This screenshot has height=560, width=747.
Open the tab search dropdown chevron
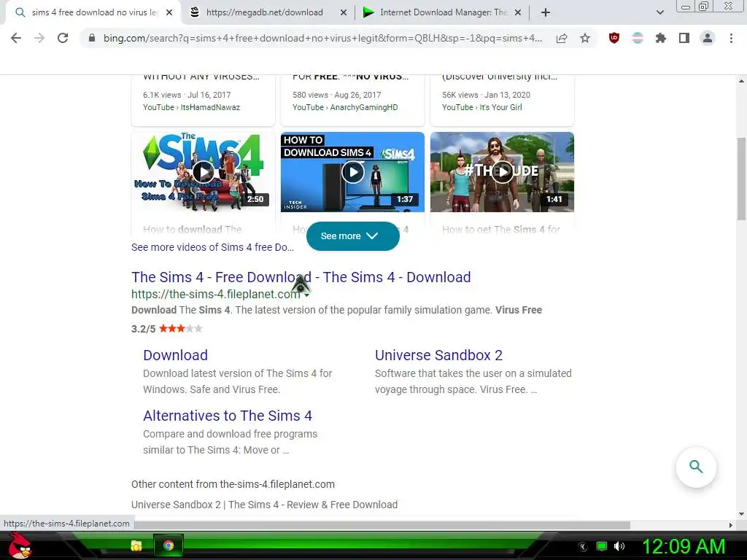(x=659, y=12)
